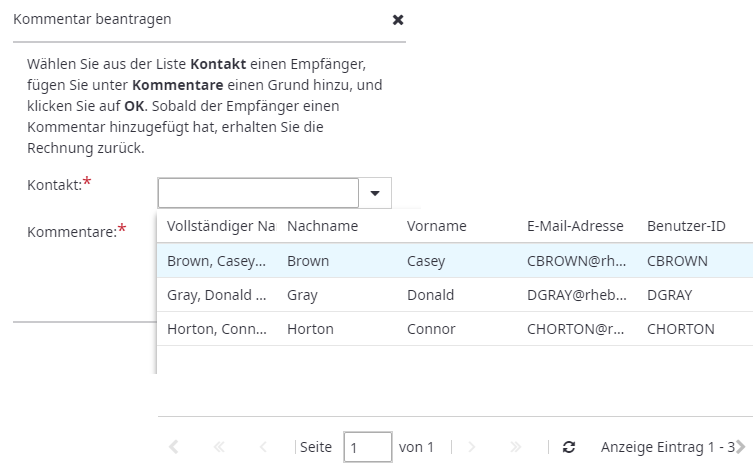This screenshot has height=473, width=753.
Task: Choose contact with user ID CHORTON
Action: 680,329
